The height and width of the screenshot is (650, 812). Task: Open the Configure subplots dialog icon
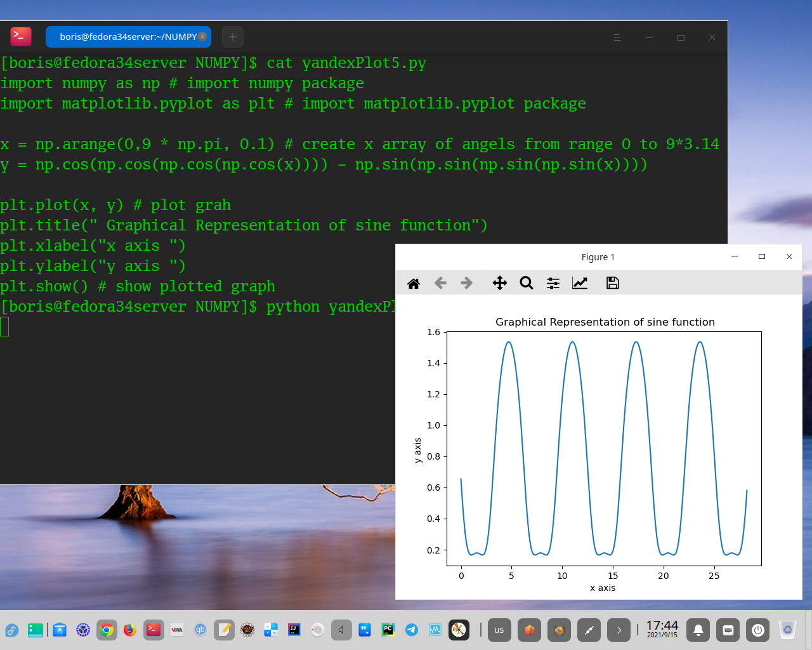click(x=553, y=283)
